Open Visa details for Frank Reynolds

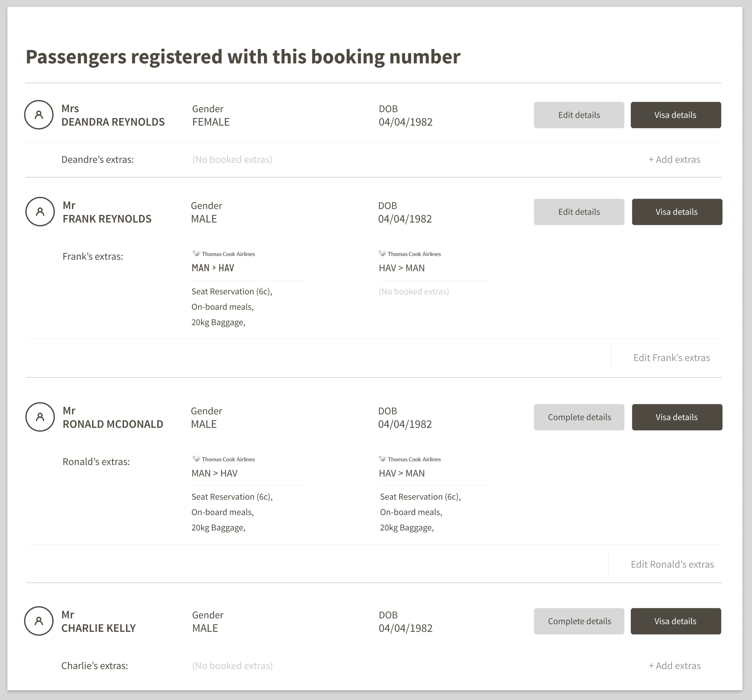(677, 212)
